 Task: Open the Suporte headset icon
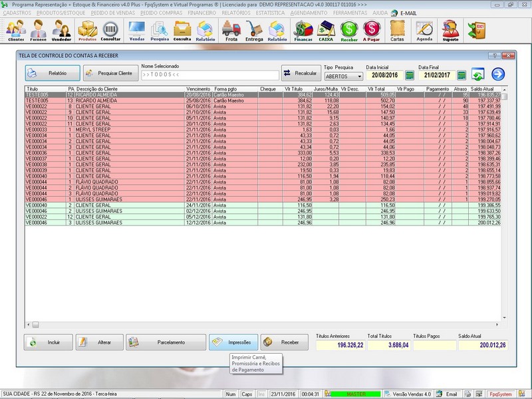pos(451,30)
